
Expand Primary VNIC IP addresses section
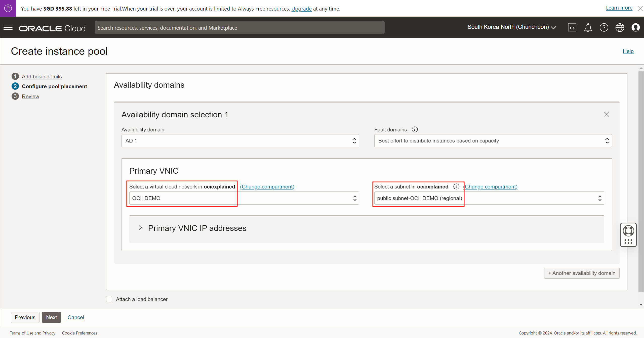[x=141, y=228]
